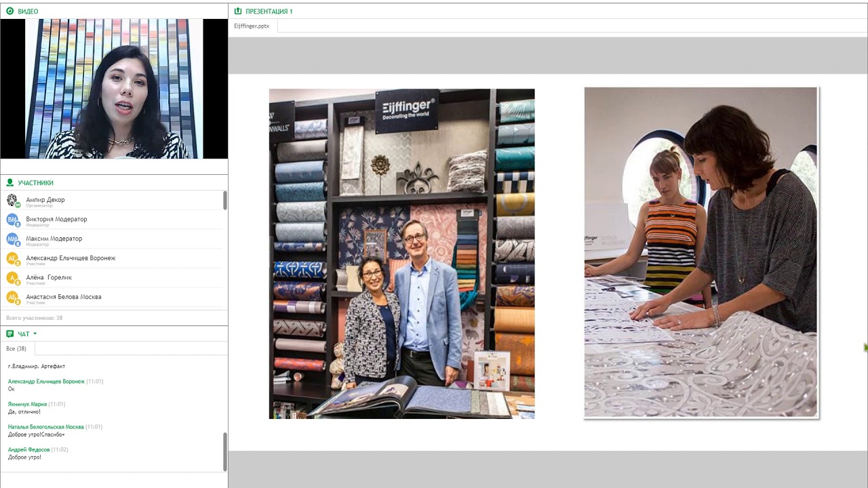Click the Презентация 1 header title
868x488 pixels.
pyautogui.click(x=269, y=12)
